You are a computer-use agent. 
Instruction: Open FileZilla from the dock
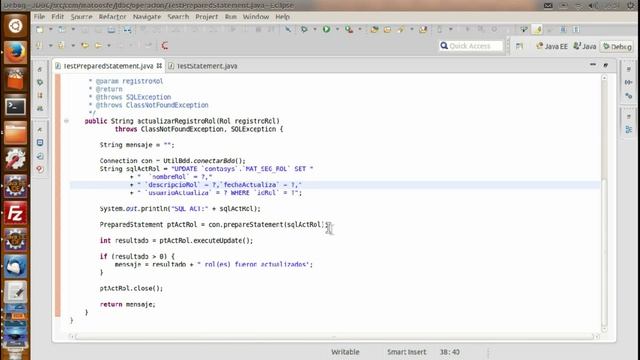pos(15,213)
